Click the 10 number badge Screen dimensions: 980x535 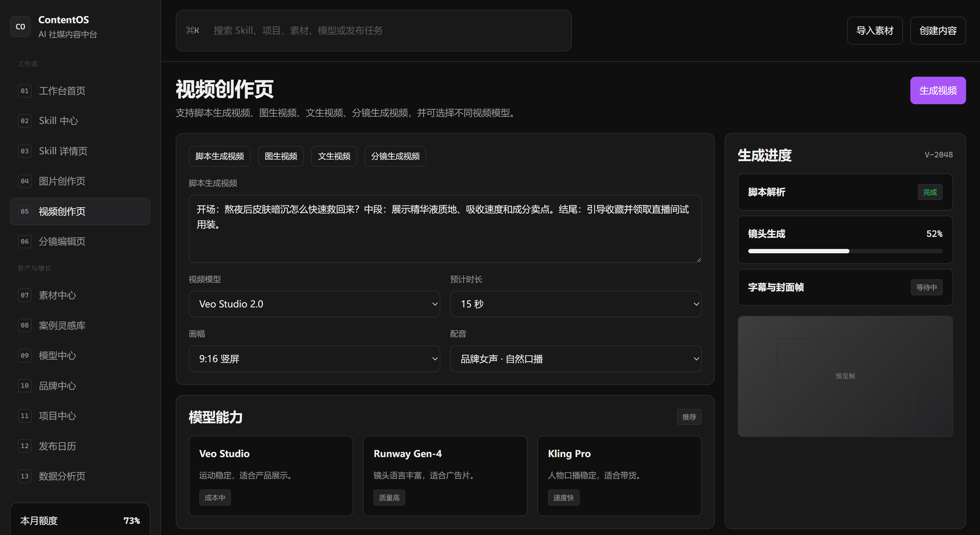tap(25, 386)
